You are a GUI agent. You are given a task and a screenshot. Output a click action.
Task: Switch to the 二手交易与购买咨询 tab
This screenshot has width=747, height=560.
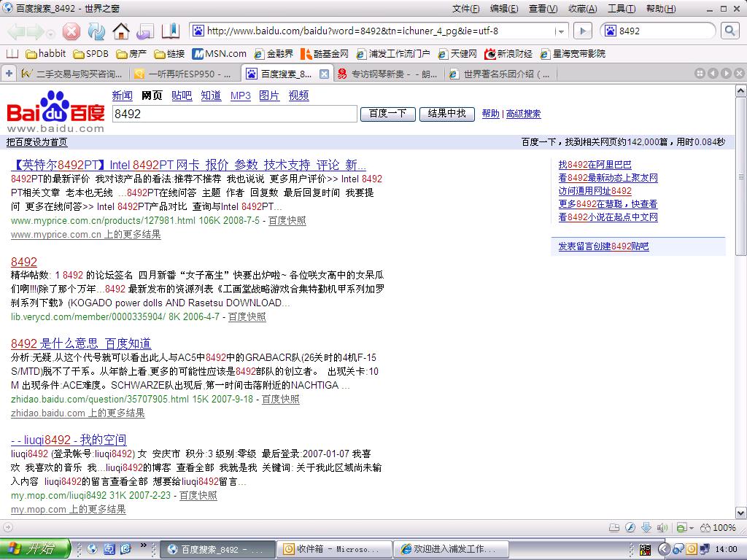click(72, 74)
